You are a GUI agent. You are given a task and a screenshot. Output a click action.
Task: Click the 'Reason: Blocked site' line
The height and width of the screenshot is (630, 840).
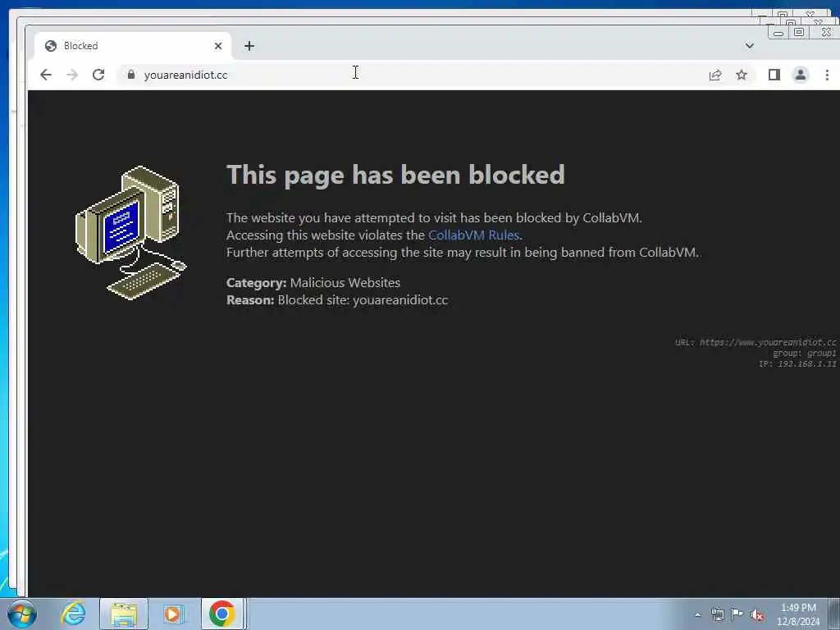click(x=337, y=300)
